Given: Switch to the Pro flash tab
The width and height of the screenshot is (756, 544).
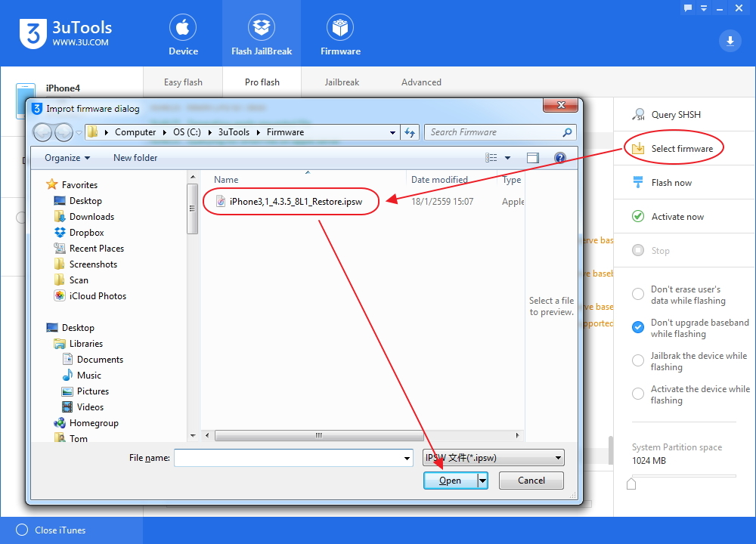Looking at the screenshot, I should (x=262, y=82).
